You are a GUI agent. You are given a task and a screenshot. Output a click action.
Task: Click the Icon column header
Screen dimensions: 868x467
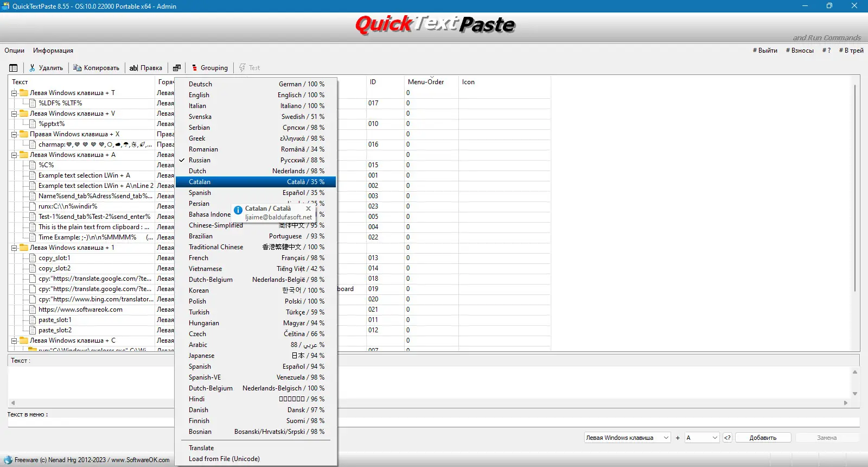pyautogui.click(x=505, y=82)
